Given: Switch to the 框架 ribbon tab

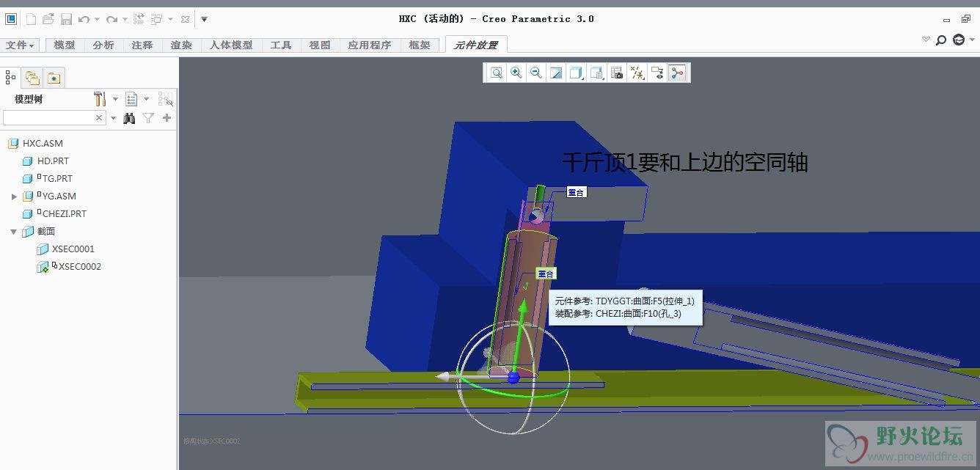Looking at the screenshot, I should pos(420,45).
